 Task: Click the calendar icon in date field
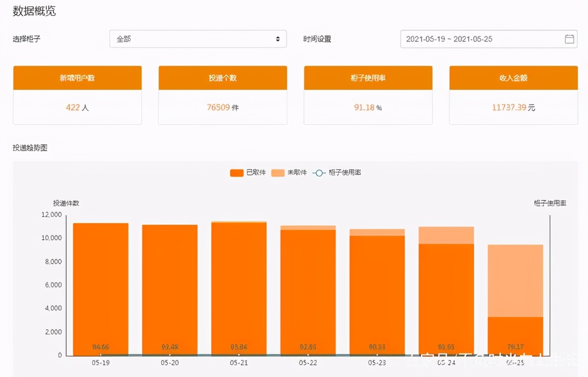[x=569, y=39]
